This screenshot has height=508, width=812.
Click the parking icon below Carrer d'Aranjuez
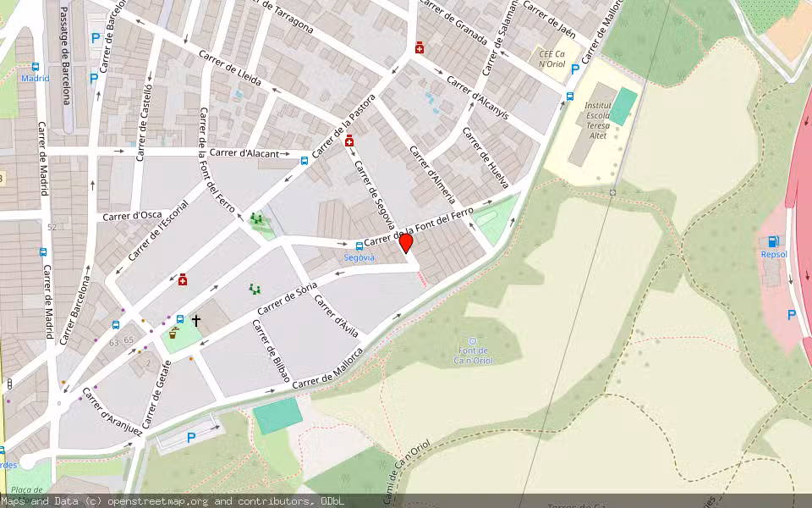190,436
